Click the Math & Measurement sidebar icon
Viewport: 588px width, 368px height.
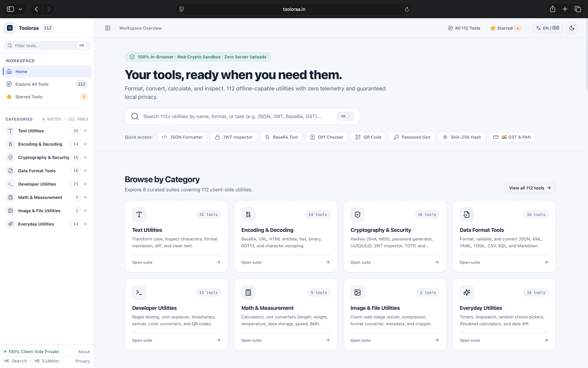click(x=10, y=197)
